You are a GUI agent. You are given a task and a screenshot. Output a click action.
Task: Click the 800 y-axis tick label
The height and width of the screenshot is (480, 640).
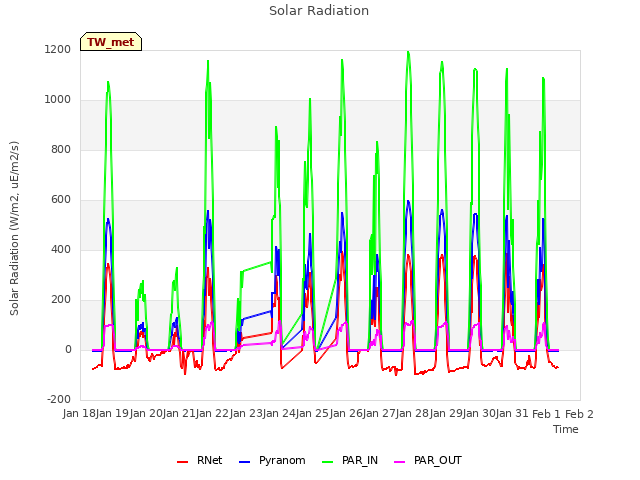[x=61, y=149]
